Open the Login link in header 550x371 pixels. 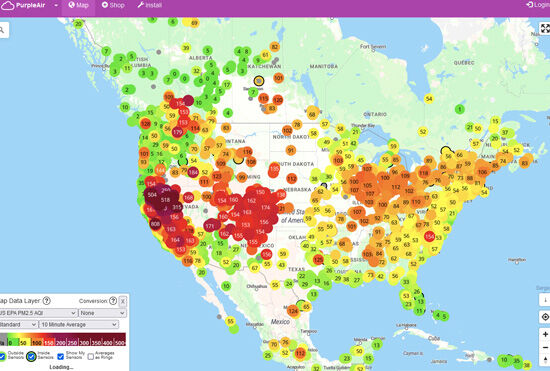[538, 5]
